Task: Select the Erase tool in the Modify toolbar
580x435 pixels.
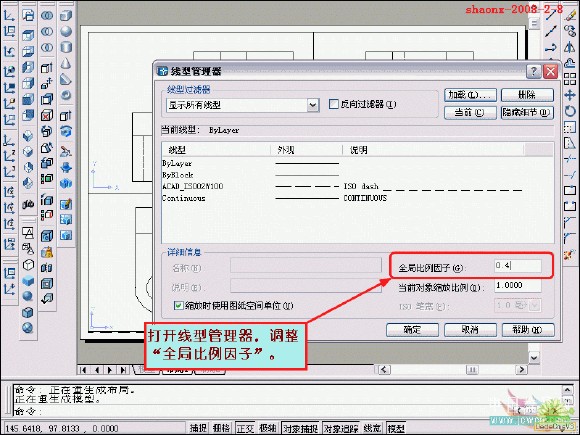Action: pos(570,15)
